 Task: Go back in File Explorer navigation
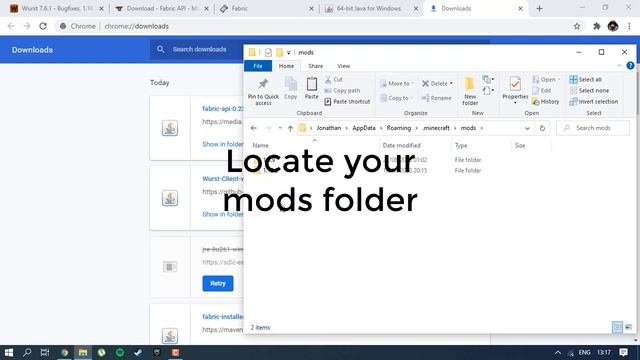(253, 128)
